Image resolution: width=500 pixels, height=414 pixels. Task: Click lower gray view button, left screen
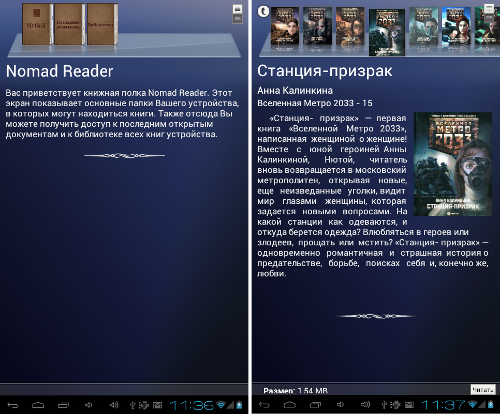(x=237, y=19)
